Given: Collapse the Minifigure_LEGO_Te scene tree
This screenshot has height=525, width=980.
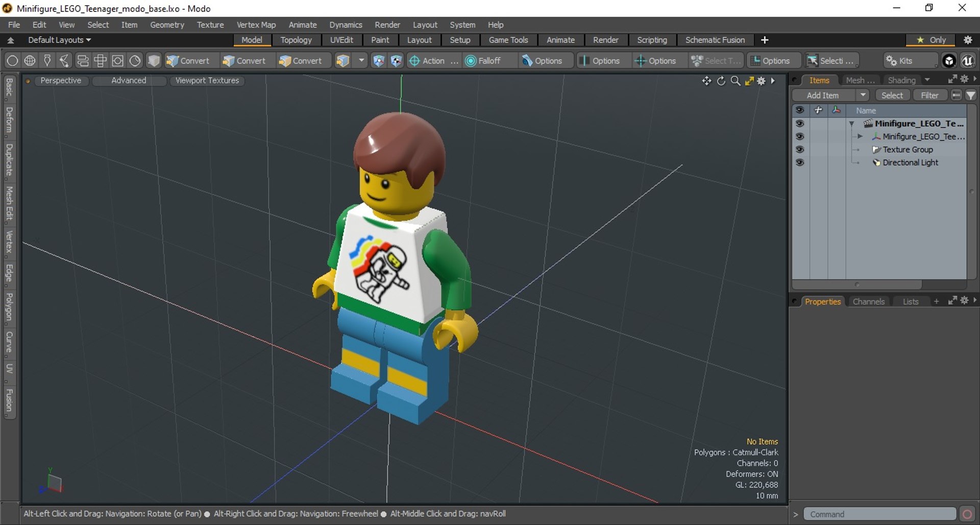Looking at the screenshot, I should pyautogui.click(x=851, y=124).
